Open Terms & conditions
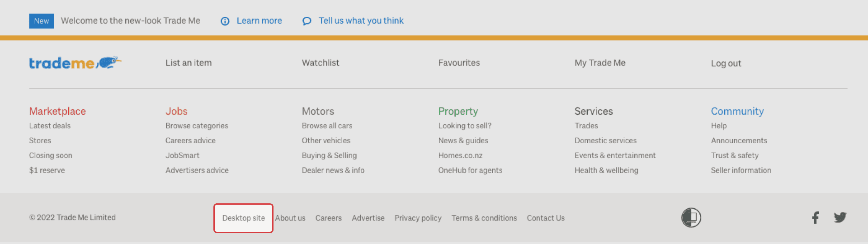The image size is (868, 244). click(484, 218)
